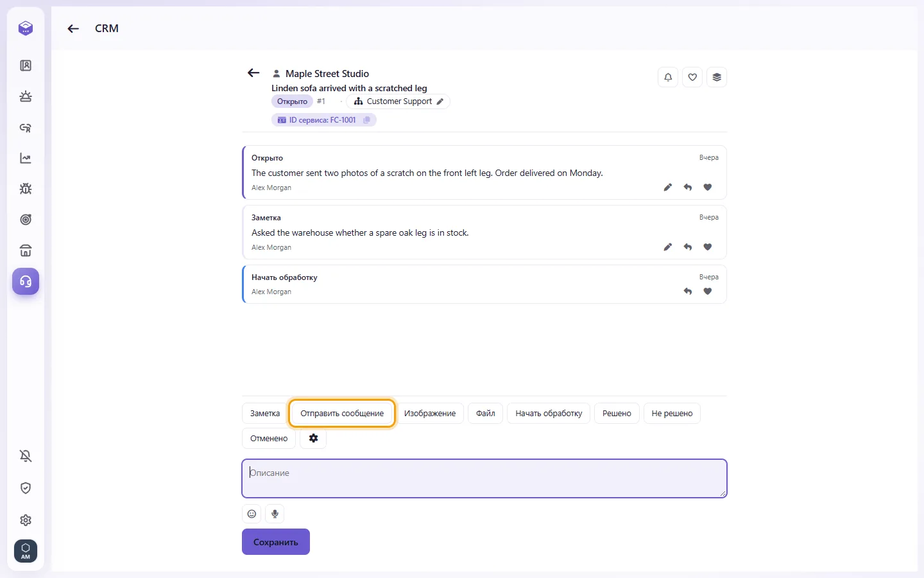Click the app logo at the sidebar top
Viewport: 924px width, 578px height.
26,28
